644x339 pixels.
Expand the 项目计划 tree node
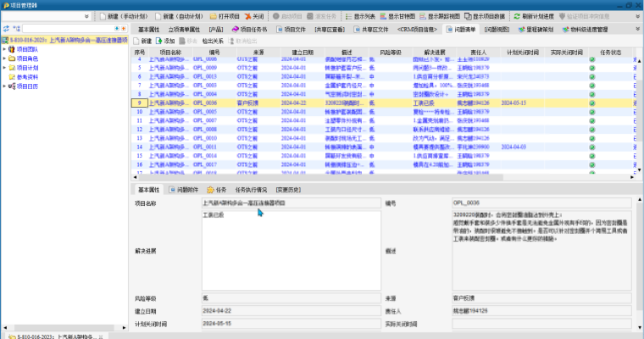(4, 68)
